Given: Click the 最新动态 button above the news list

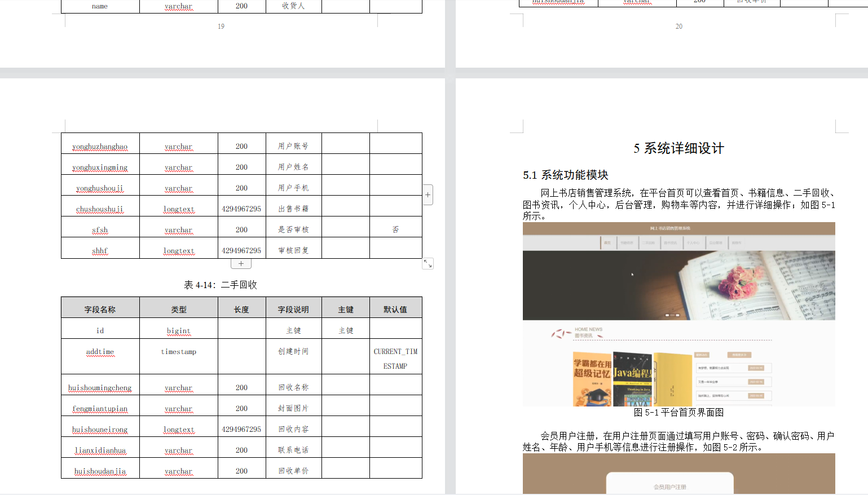Looking at the screenshot, I should coord(702,355).
